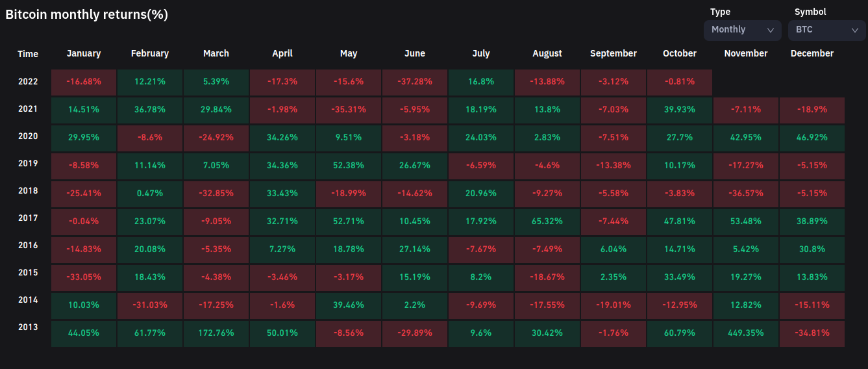Select the 2013 row label
Image resolution: width=868 pixels, height=369 pixels.
coord(28,327)
